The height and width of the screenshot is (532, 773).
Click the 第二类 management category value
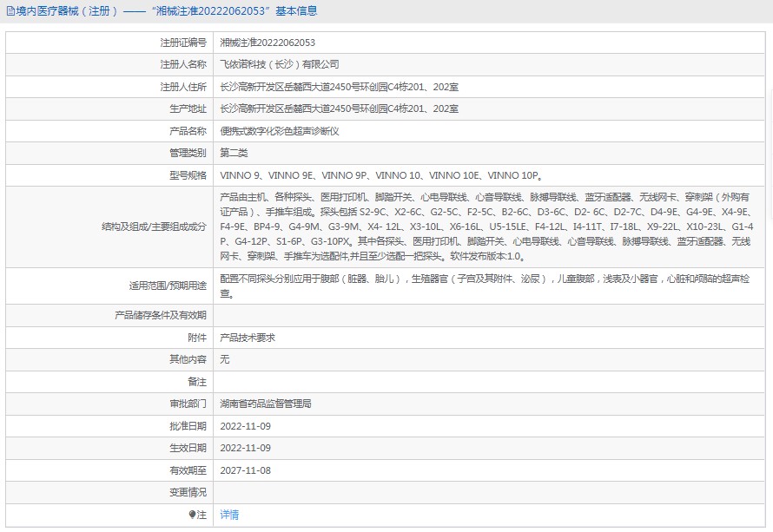[234, 154]
